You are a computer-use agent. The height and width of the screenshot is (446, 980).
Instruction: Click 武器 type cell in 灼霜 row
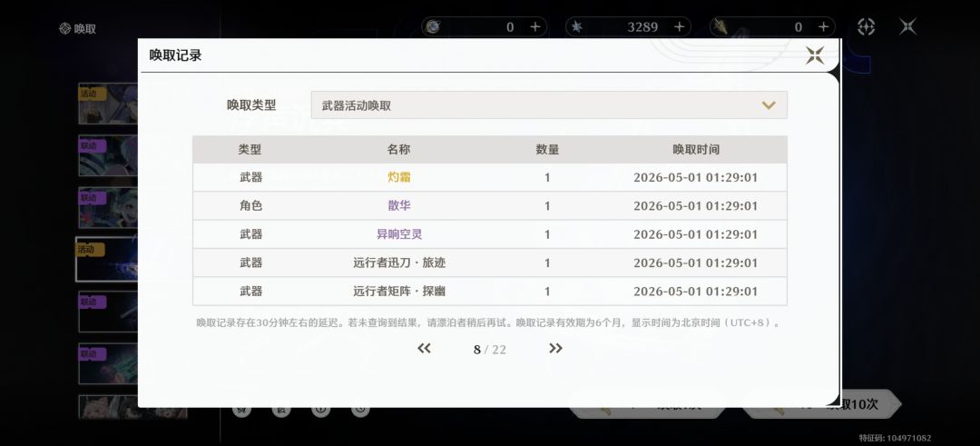coord(250,177)
